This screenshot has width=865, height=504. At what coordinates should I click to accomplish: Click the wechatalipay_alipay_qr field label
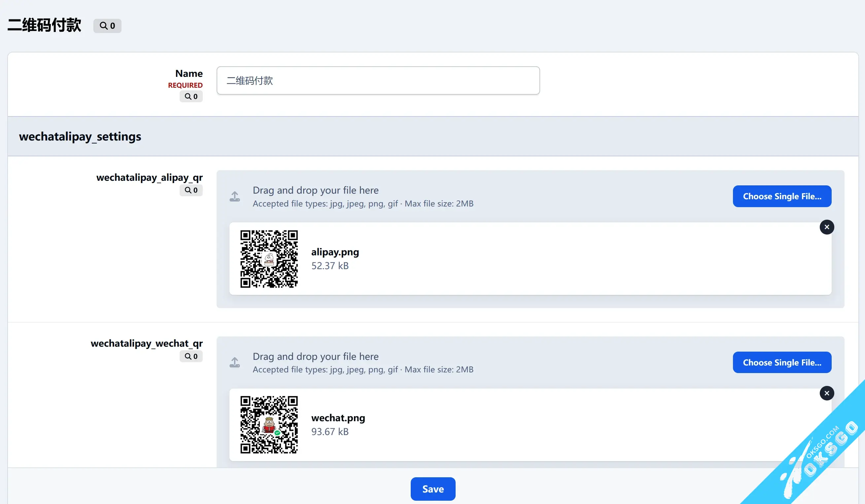coord(149,177)
